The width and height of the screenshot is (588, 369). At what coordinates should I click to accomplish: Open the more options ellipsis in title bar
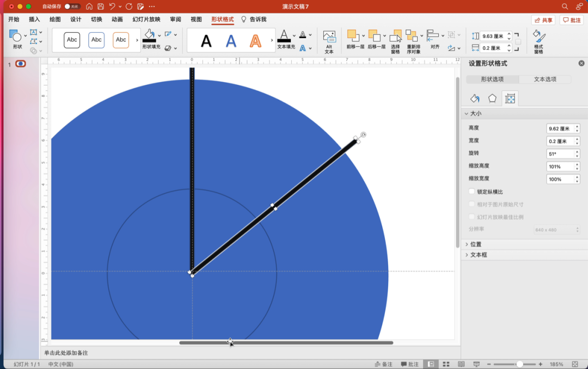pos(152,7)
